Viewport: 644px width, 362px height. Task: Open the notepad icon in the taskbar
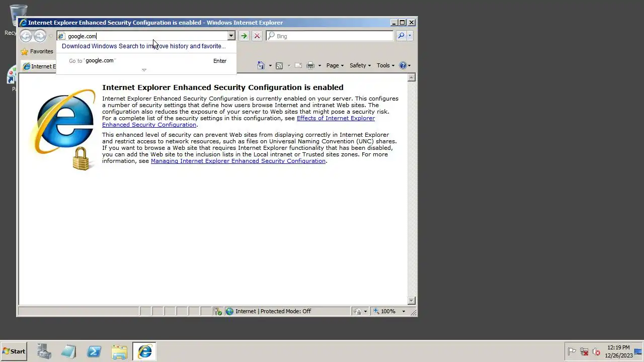(69, 351)
